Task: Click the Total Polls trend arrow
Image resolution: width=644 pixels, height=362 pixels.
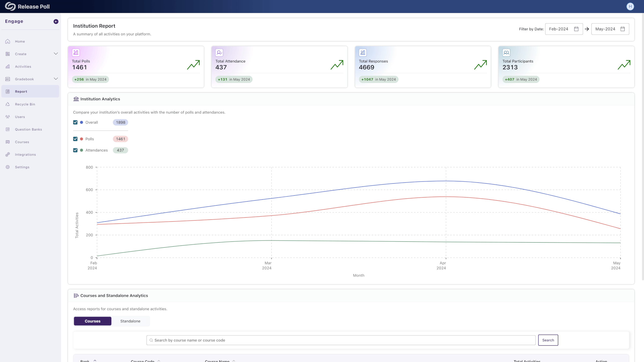Action: 193,65
